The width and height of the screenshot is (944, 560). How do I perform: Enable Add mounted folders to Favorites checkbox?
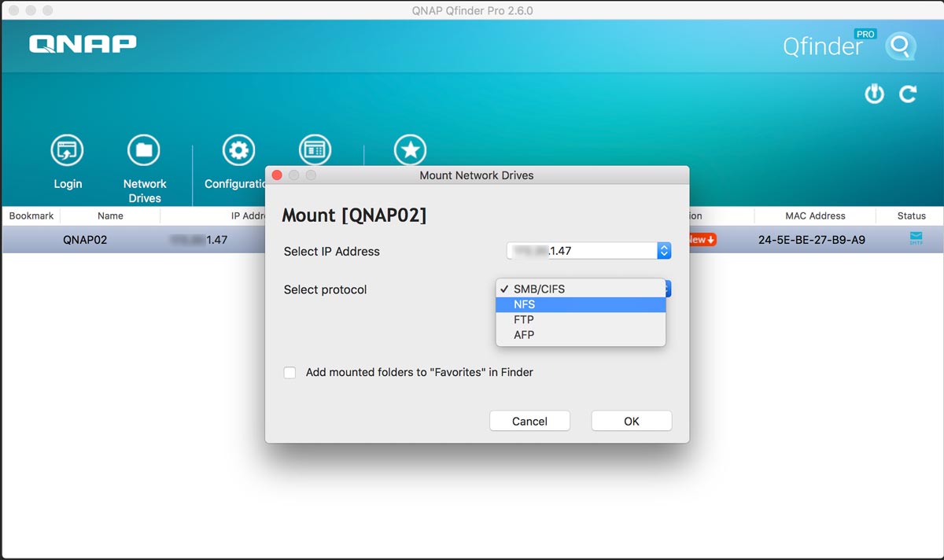[290, 373]
